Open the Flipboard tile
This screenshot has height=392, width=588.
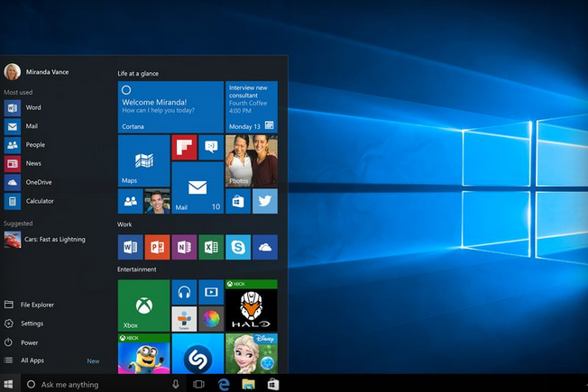(184, 148)
